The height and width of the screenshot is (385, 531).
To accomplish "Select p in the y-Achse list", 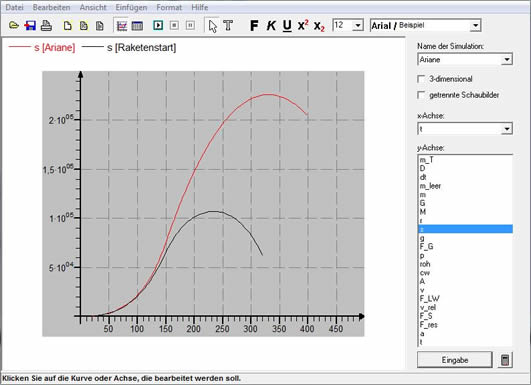I will [465, 255].
